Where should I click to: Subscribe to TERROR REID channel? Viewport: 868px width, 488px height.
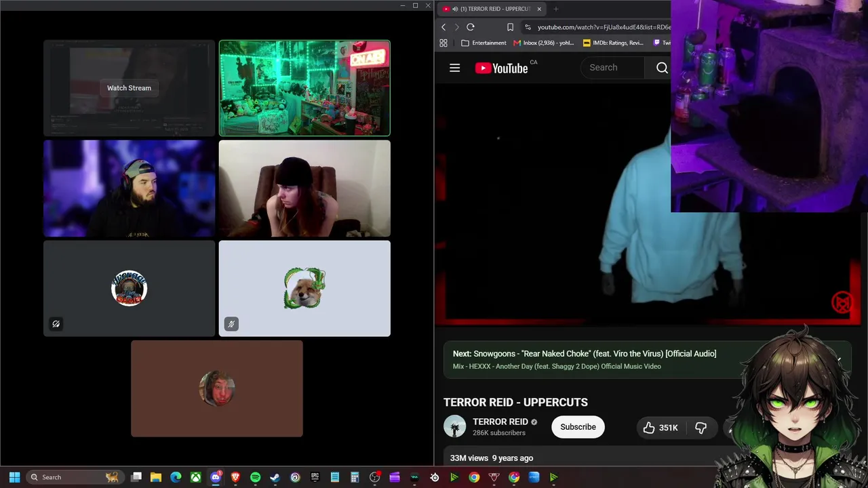578,427
